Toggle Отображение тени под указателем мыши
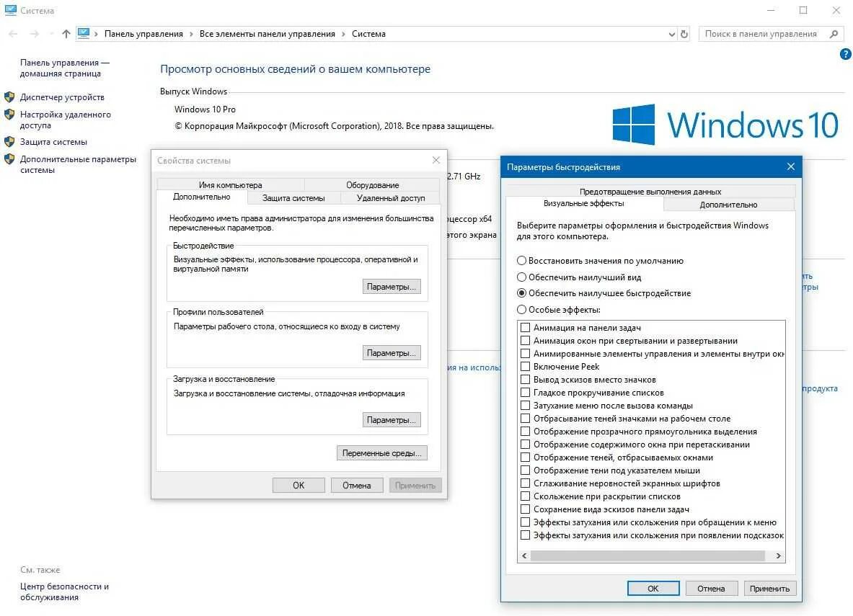Viewport: 853px width, 616px height. pyautogui.click(x=525, y=470)
